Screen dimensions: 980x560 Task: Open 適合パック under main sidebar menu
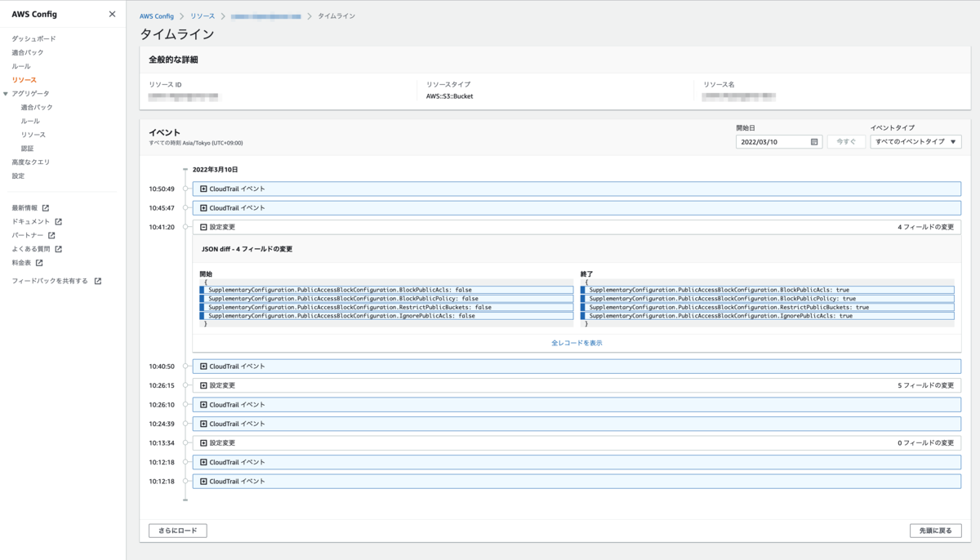pos(28,52)
